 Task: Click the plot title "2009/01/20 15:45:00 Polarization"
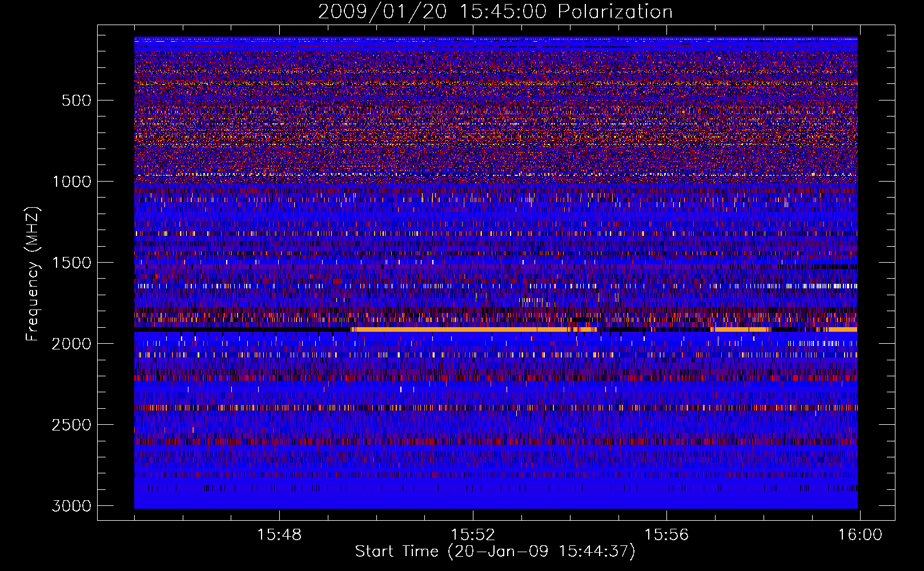(x=495, y=12)
